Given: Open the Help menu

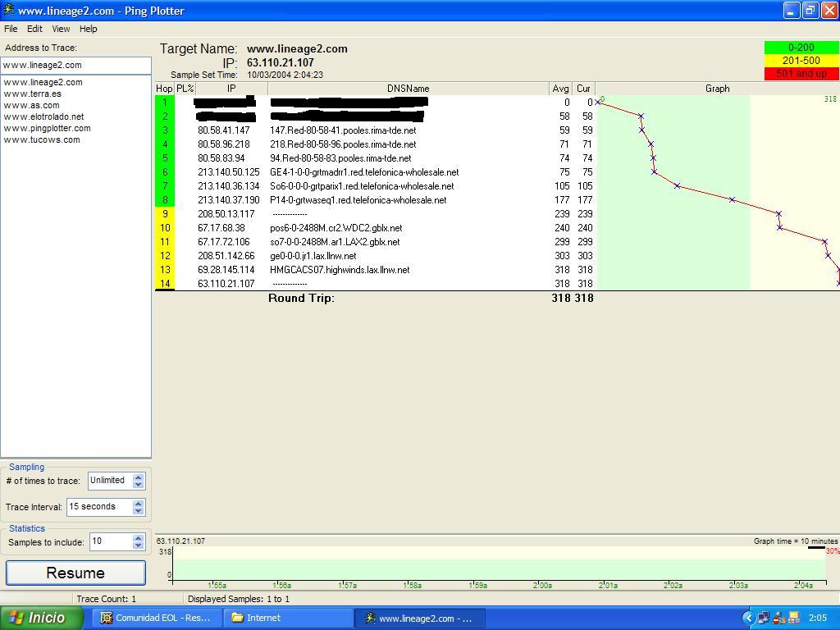Looking at the screenshot, I should pyautogui.click(x=89, y=29).
